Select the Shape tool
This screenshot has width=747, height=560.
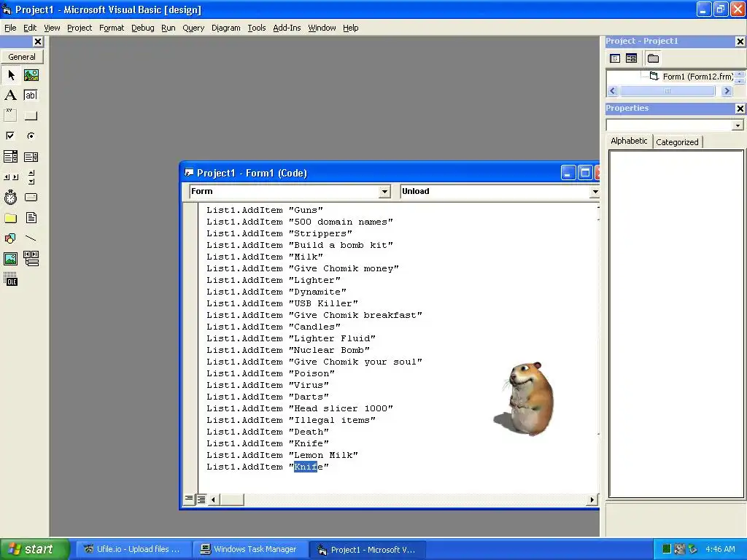10,238
